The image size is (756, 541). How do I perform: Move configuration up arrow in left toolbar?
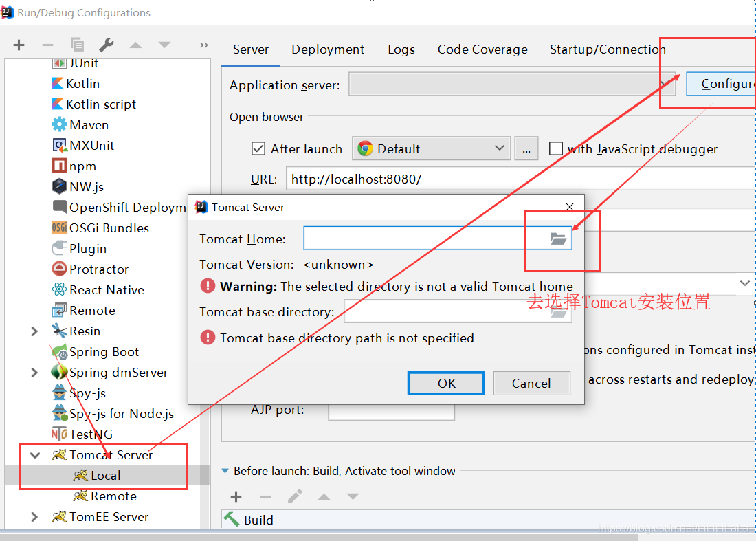point(136,45)
